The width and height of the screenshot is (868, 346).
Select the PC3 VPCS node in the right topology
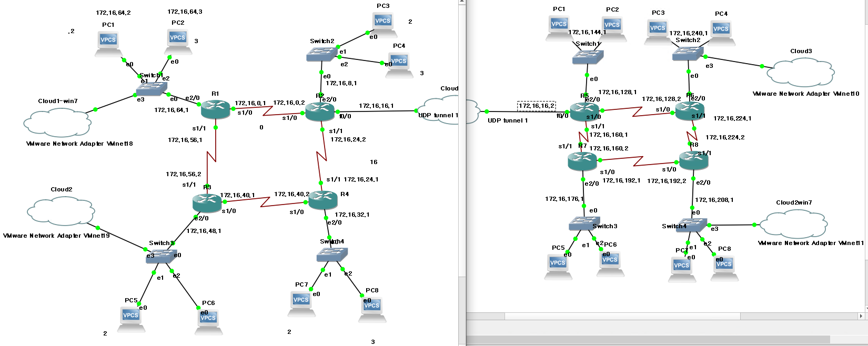pos(658,32)
